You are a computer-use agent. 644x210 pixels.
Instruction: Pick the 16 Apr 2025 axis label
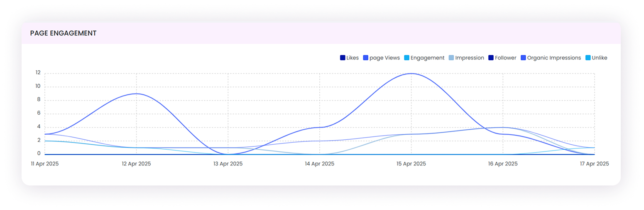click(503, 164)
